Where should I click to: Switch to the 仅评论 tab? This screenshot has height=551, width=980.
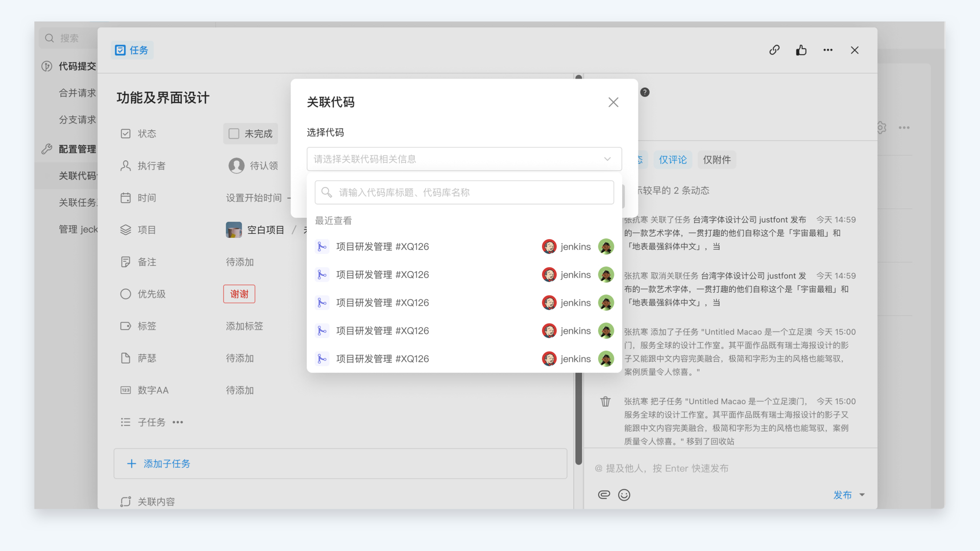coord(672,160)
